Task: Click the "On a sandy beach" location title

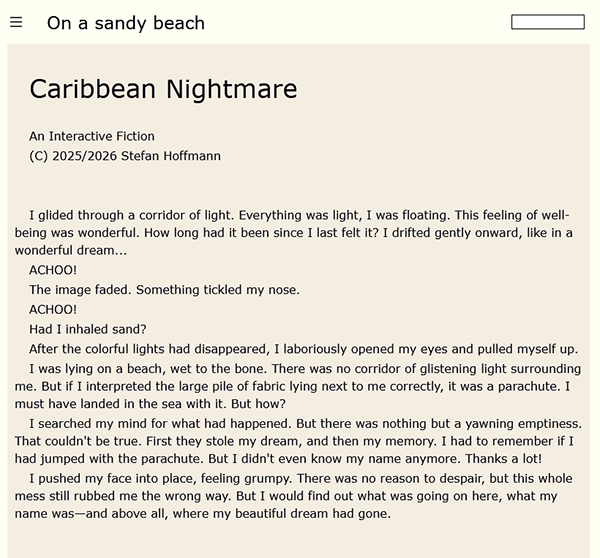Action: coord(126,23)
